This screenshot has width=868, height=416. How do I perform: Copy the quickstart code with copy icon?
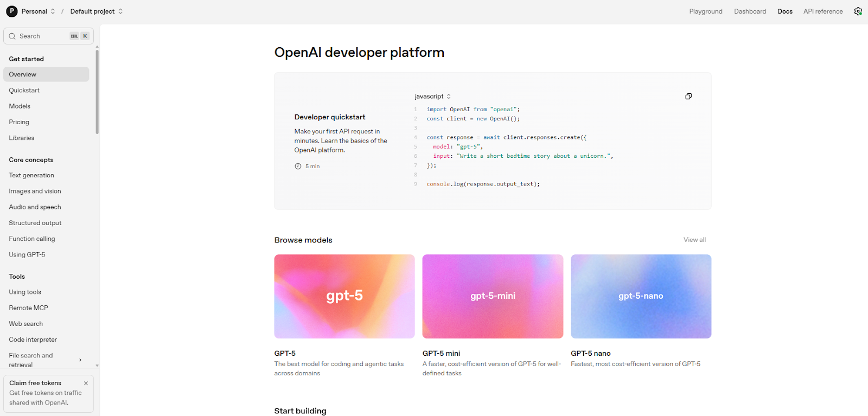(x=688, y=96)
